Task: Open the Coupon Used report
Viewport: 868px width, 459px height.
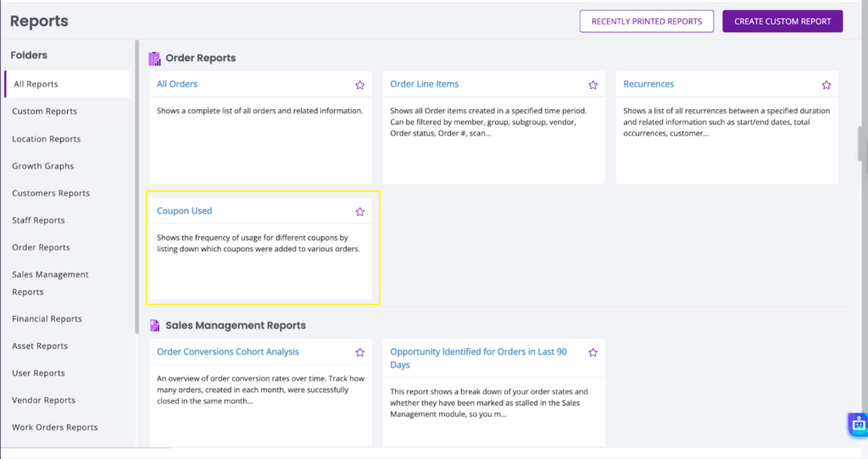Action: click(184, 211)
